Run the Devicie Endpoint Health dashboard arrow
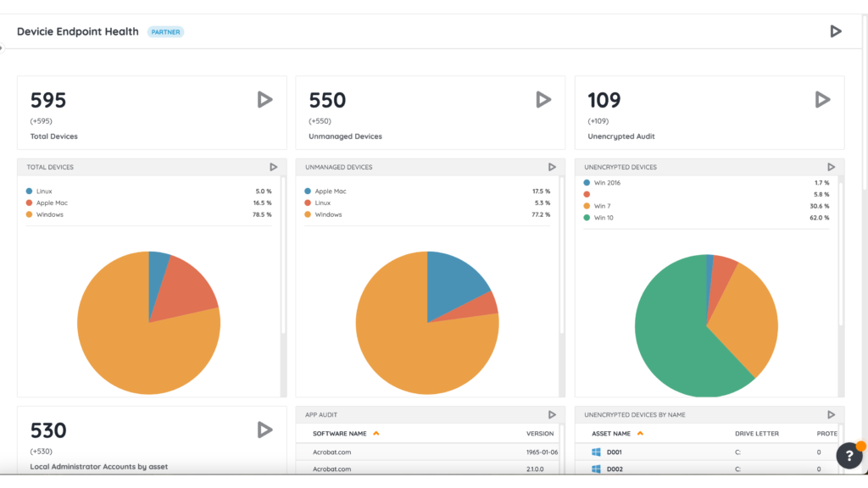Screen dimensions: 868x488 click(835, 31)
